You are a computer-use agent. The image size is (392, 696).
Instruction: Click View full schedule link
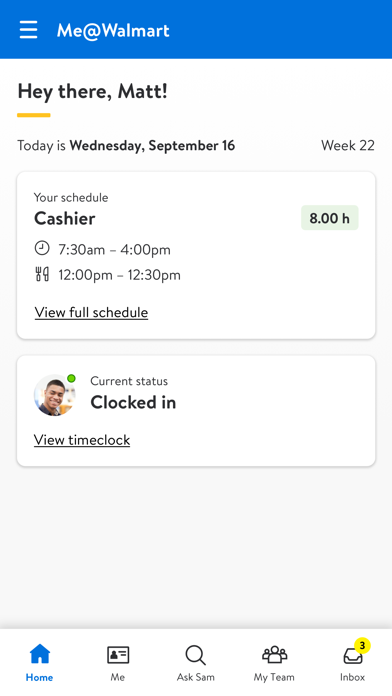(x=91, y=312)
